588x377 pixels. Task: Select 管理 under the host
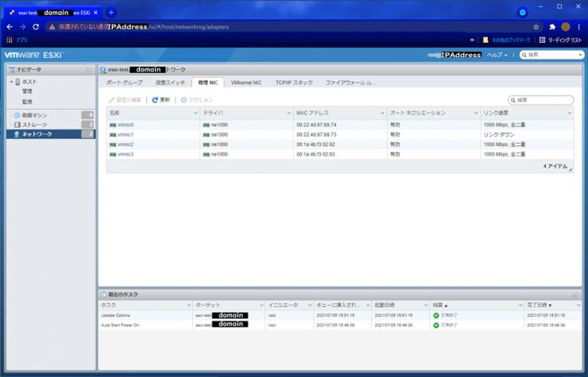(27, 91)
